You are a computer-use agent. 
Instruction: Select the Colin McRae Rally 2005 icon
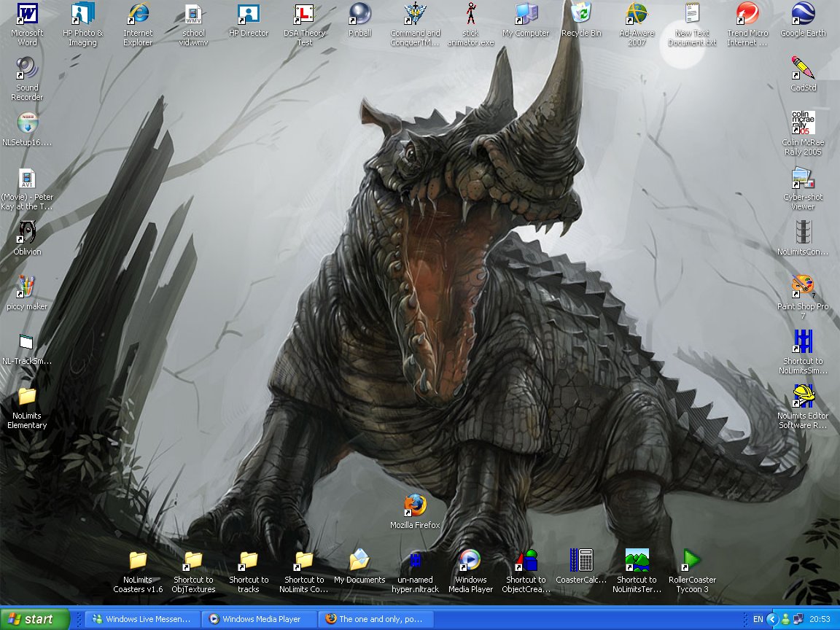coord(803,124)
